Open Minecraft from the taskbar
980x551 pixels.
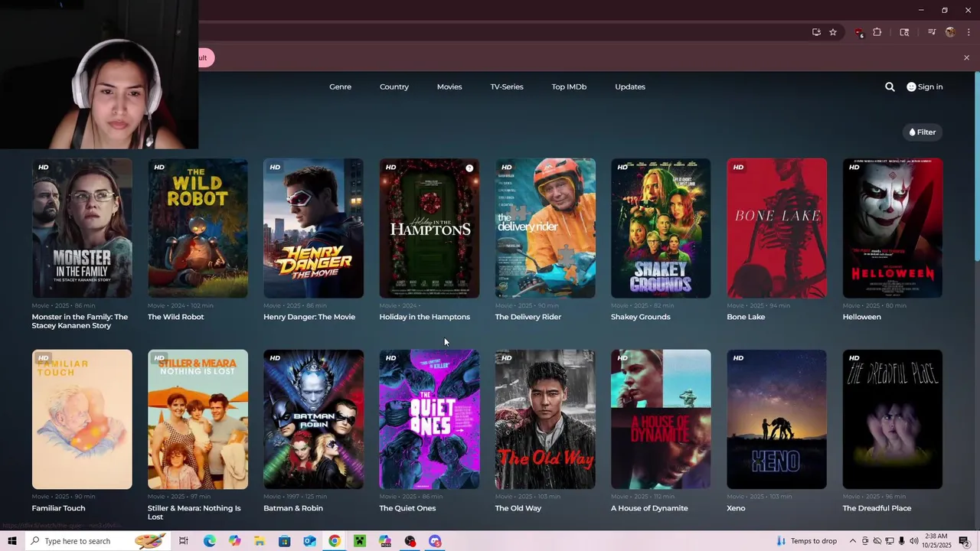click(x=360, y=541)
